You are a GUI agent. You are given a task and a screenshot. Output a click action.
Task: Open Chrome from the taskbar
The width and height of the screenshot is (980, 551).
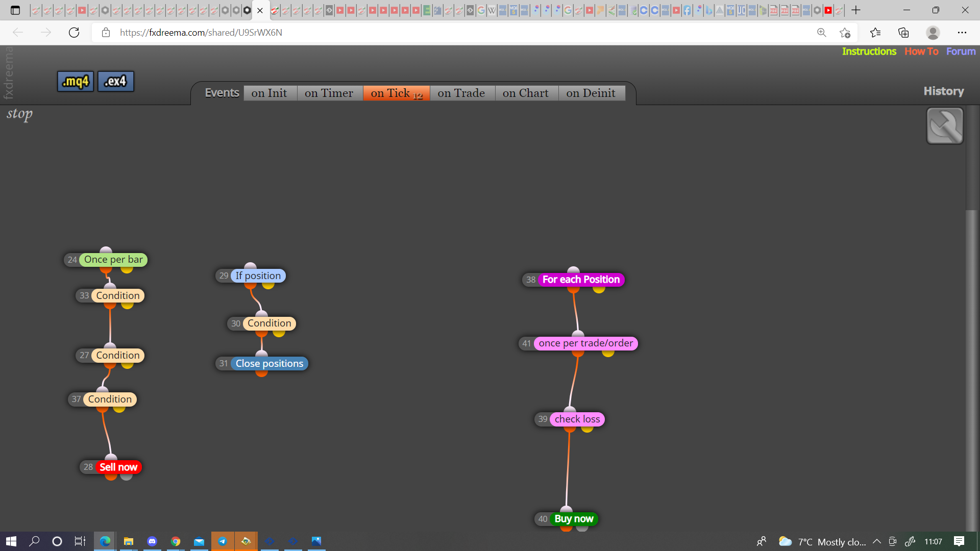(x=176, y=541)
